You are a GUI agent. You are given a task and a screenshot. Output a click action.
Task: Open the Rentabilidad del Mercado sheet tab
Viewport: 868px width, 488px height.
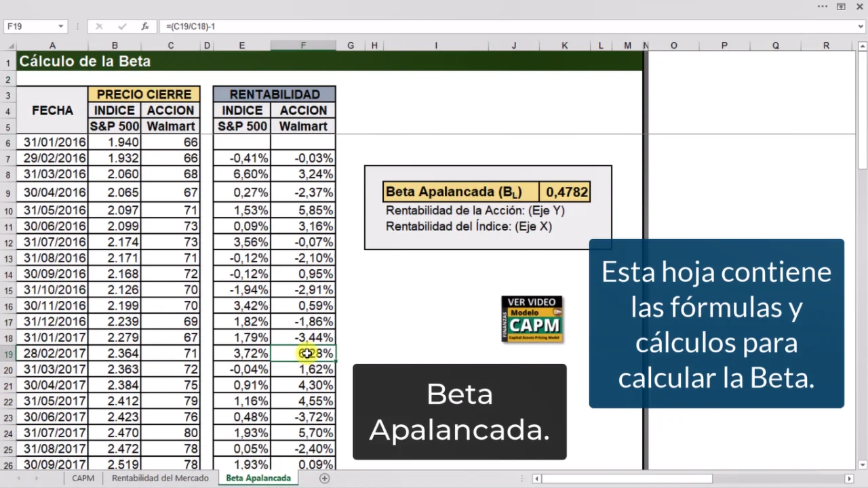pyautogui.click(x=160, y=479)
